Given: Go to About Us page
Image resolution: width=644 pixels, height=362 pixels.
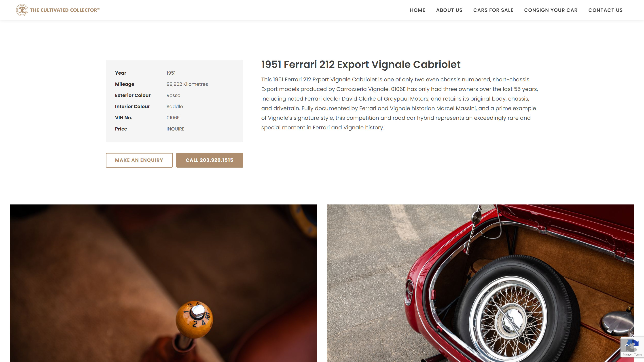Looking at the screenshot, I should (x=449, y=10).
